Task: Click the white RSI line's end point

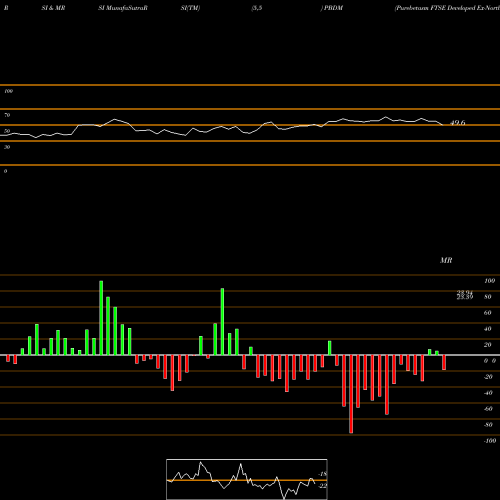Action: 442,125
